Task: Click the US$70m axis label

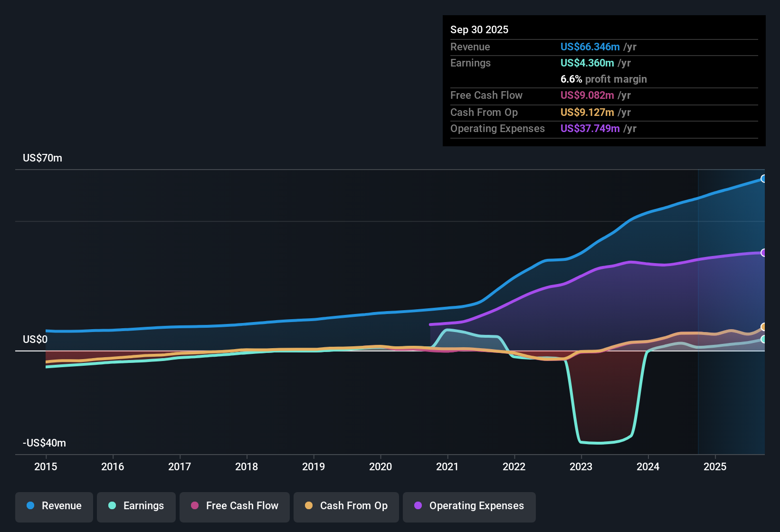Action: point(42,158)
